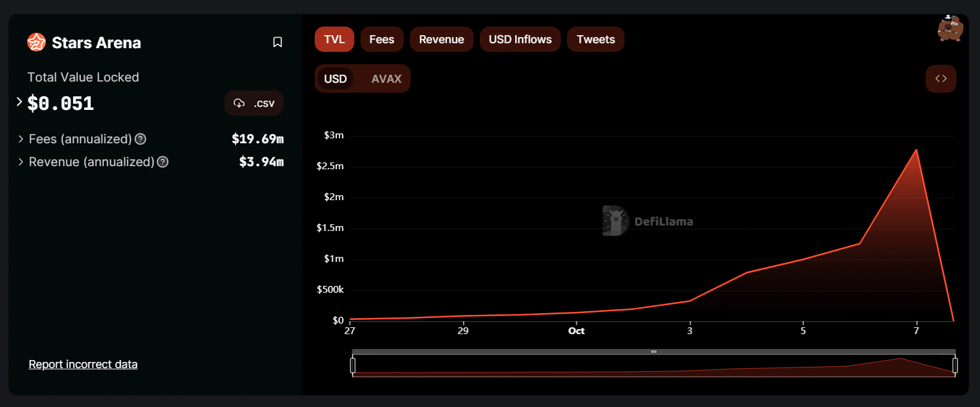Click the Stars Arena logo icon
Screen dimensions: 980x407
click(36, 42)
